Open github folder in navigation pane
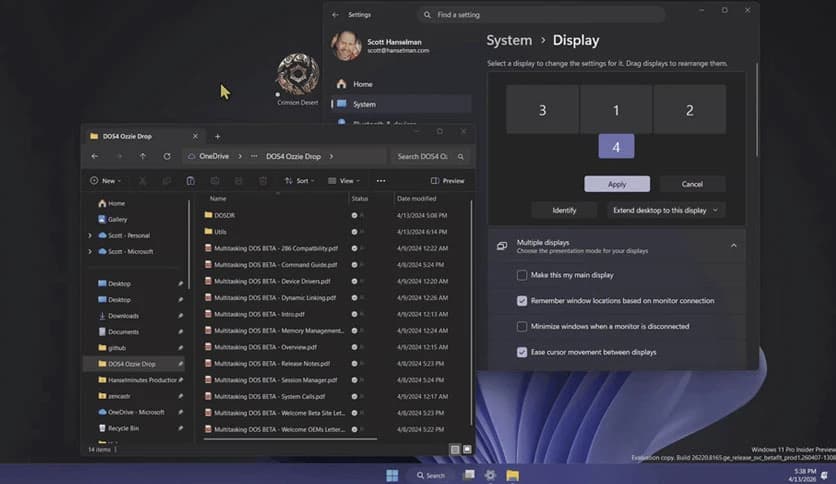The width and height of the screenshot is (836, 484). coord(117,348)
